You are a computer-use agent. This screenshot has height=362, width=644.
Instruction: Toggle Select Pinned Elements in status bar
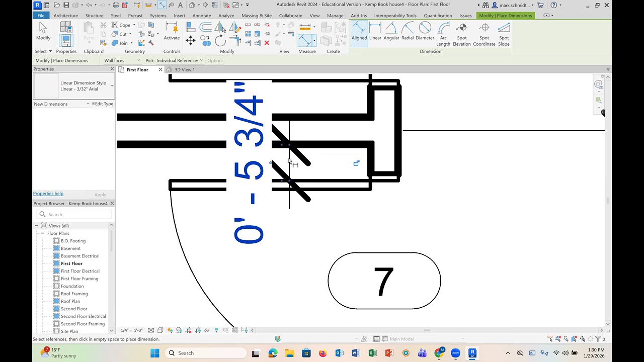[566, 339]
